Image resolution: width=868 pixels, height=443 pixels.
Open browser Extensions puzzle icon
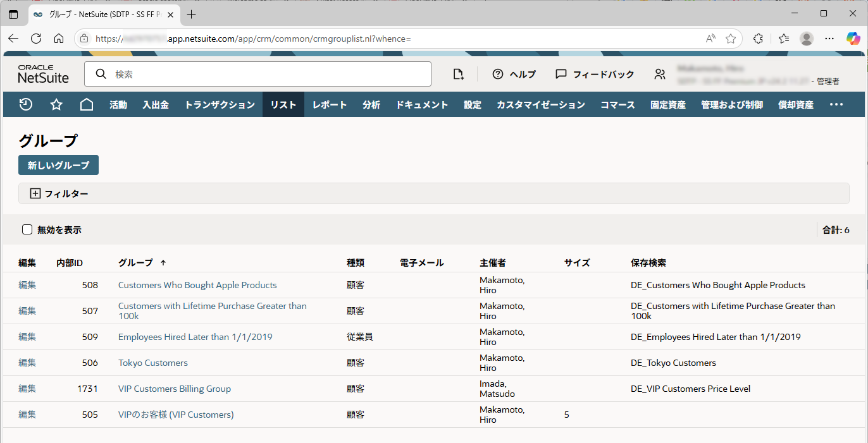(758, 39)
